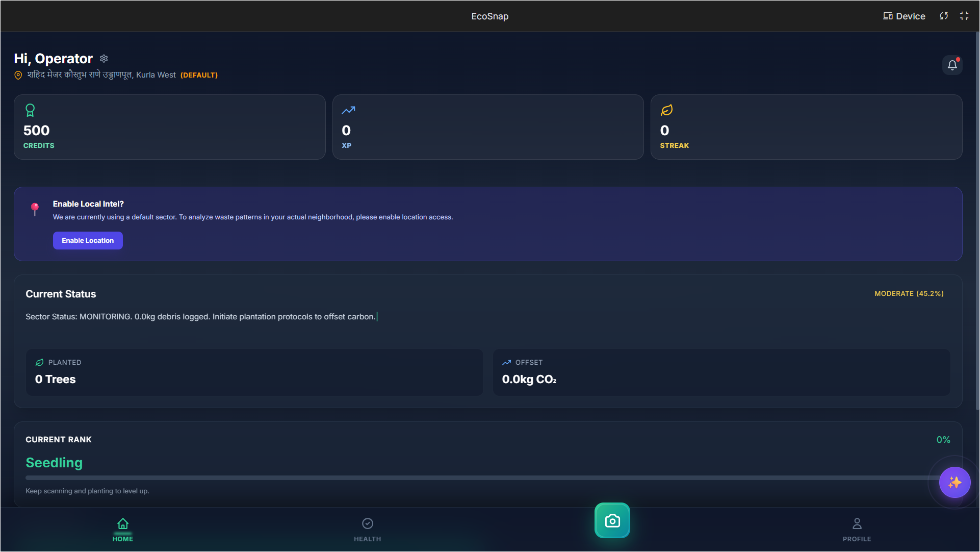
Task: Click the camera scan button
Action: [612, 520]
